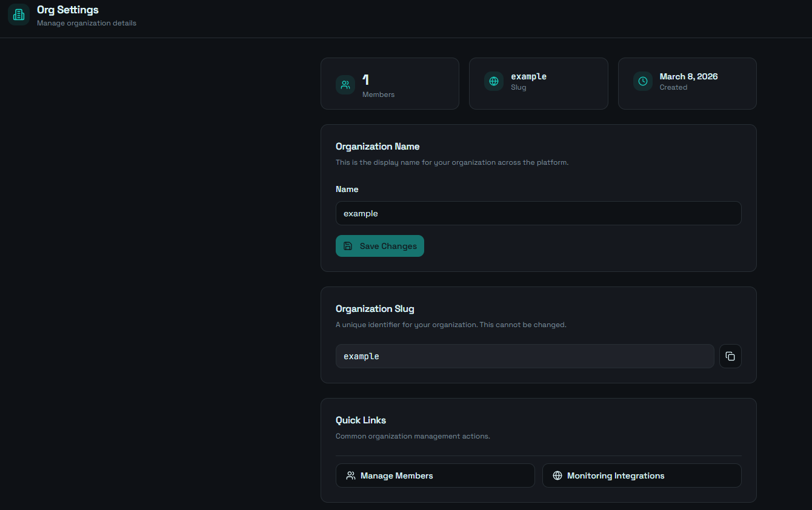Click 'Common organization management actions.' text

[413, 436]
